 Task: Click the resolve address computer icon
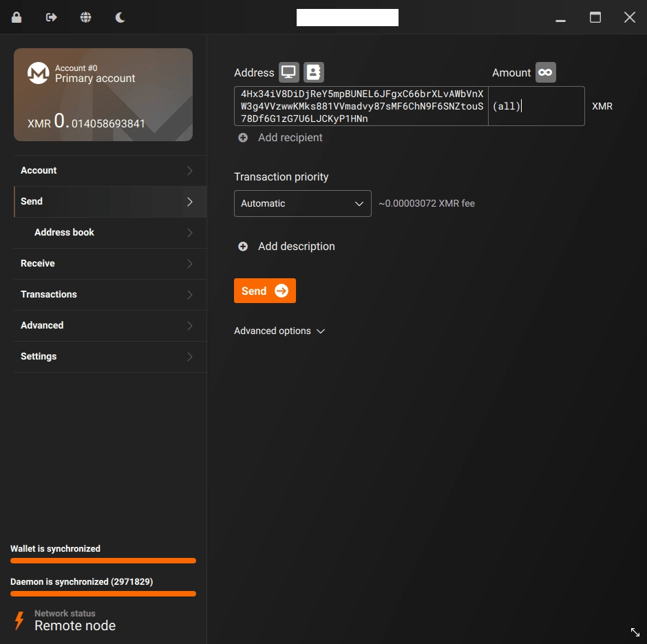[288, 72]
